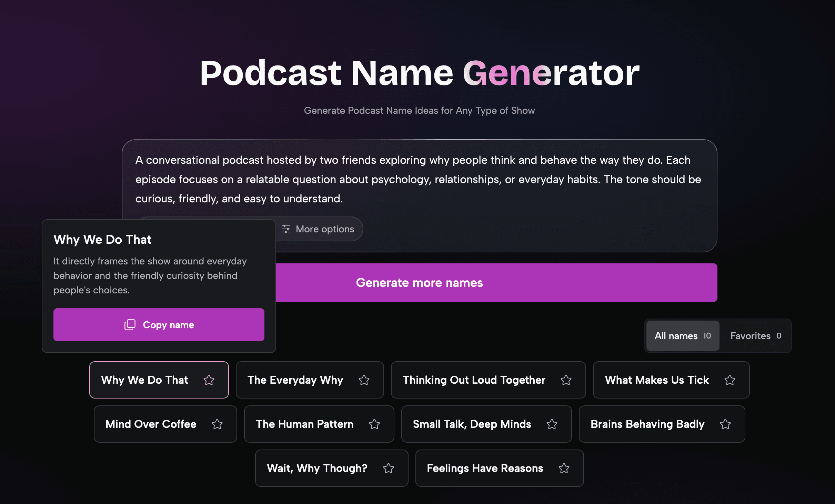Click star beside 'Brains Behaving Badly'

tap(725, 424)
